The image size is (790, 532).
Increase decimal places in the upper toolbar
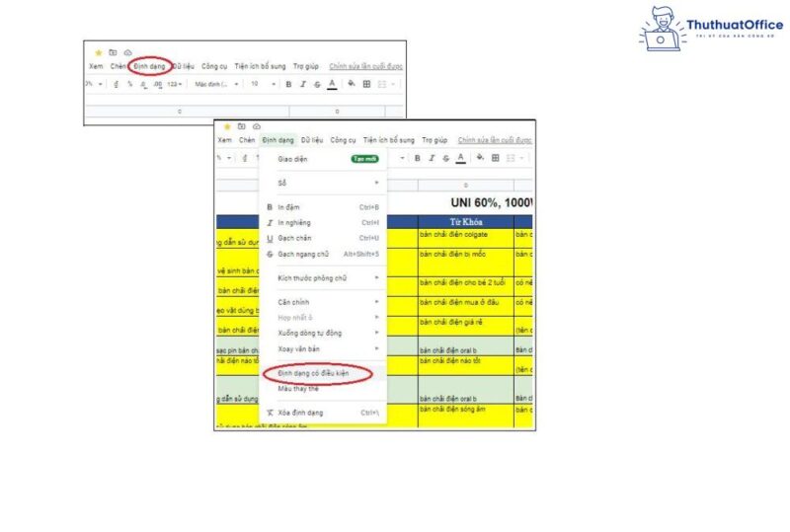[x=158, y=84]
